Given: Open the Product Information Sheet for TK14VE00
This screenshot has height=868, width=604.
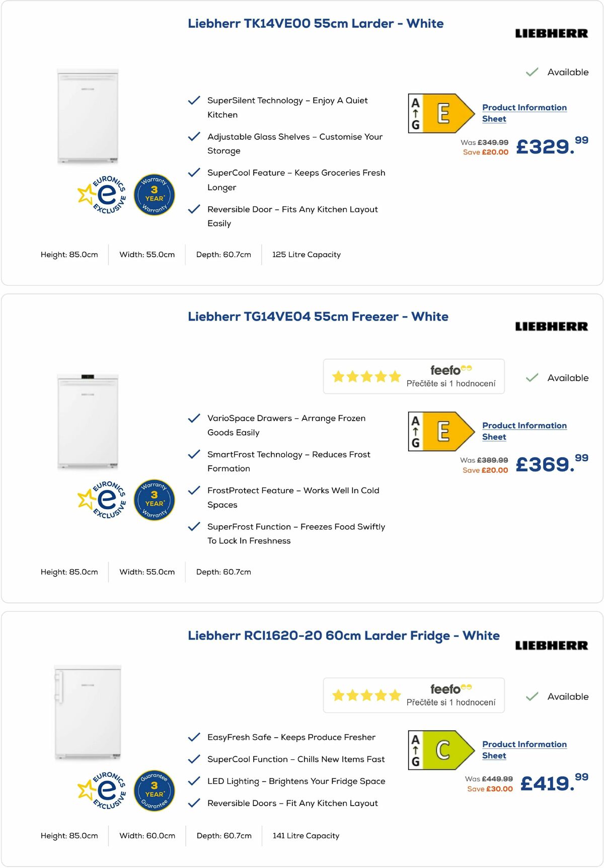Looking at the screenshot, I should 523,113.
